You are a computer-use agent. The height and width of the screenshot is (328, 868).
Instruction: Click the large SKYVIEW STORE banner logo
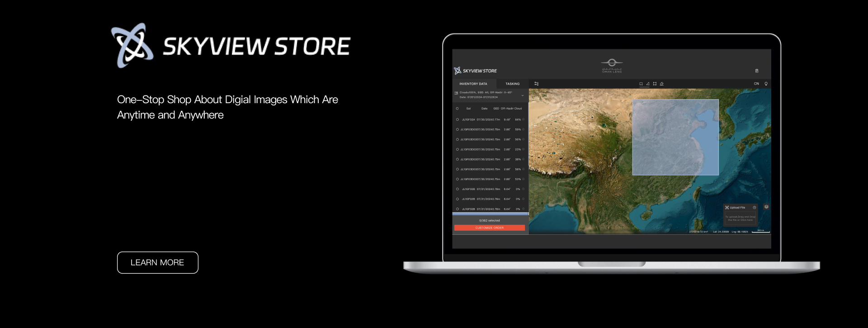(x=231, y=46)
